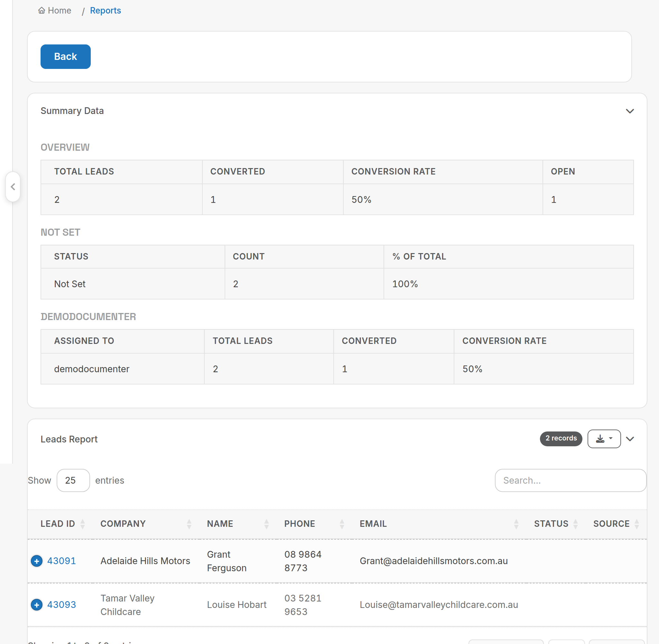Collapse the Summary Data panel chevron
This screenshot has height=644, width=659.
(x=630, y=111)
